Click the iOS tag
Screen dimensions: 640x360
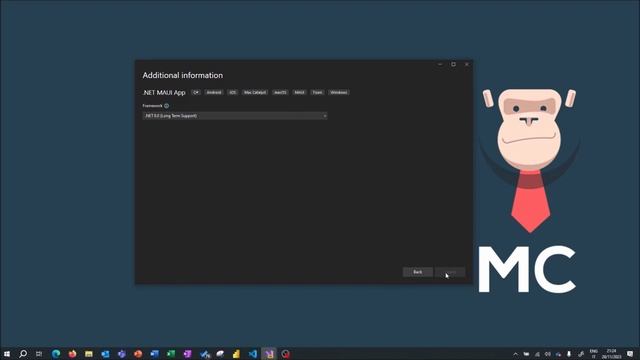(233, 93)
